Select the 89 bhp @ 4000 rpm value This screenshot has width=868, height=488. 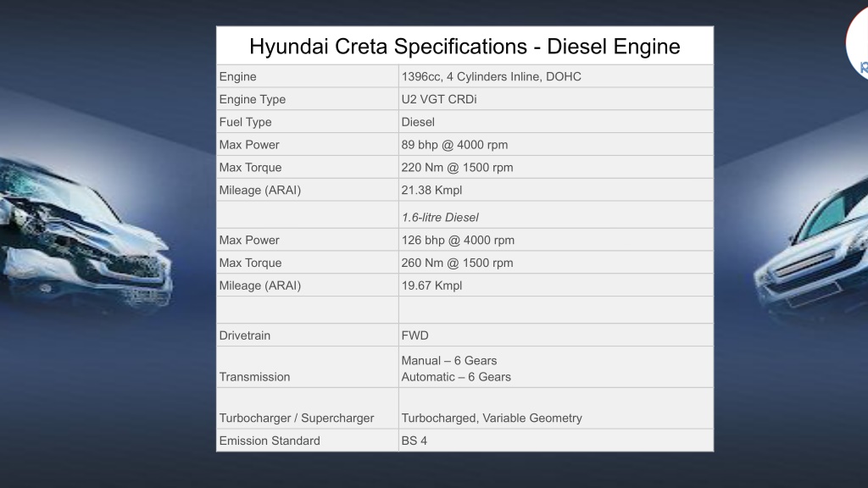coord(454,145)
